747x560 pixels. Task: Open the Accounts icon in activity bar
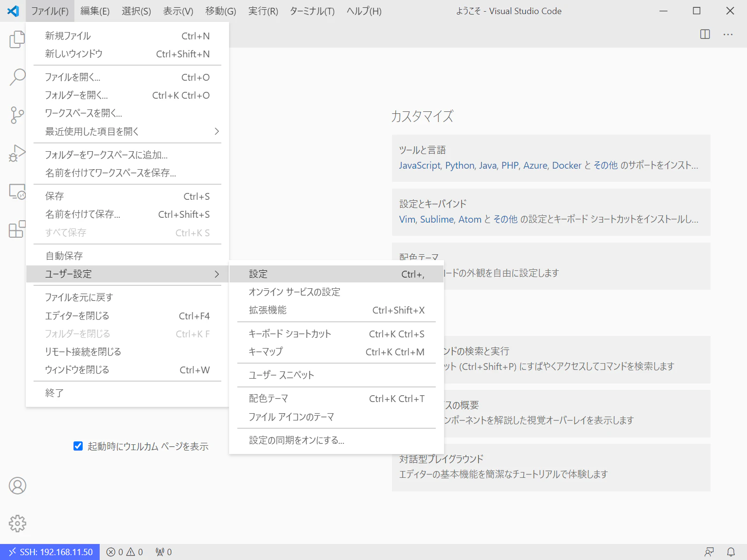coord(17,486)
